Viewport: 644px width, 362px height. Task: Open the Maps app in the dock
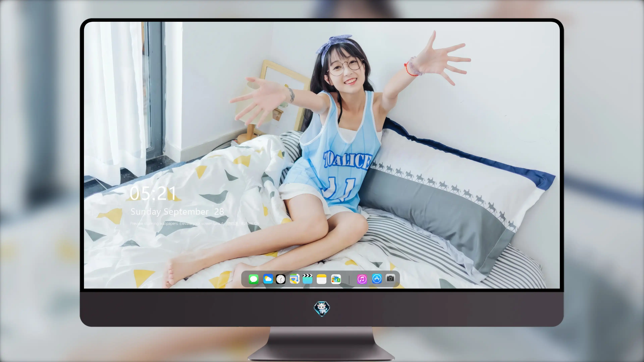coord(294,279)
